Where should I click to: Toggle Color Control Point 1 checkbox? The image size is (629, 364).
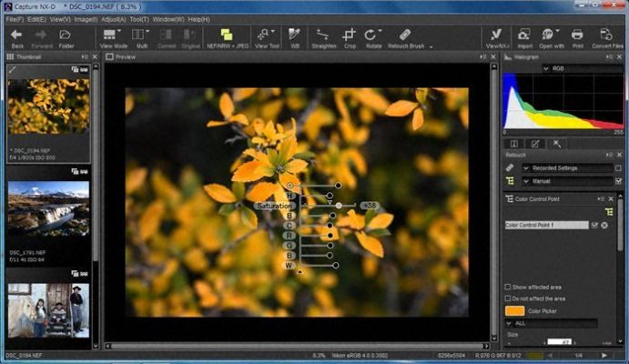(x=594, y=225)
